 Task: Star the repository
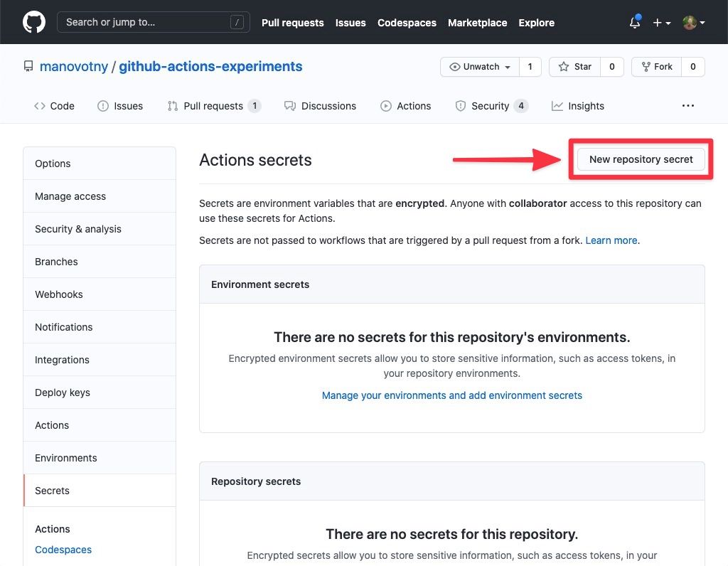[x=574, y=67]
